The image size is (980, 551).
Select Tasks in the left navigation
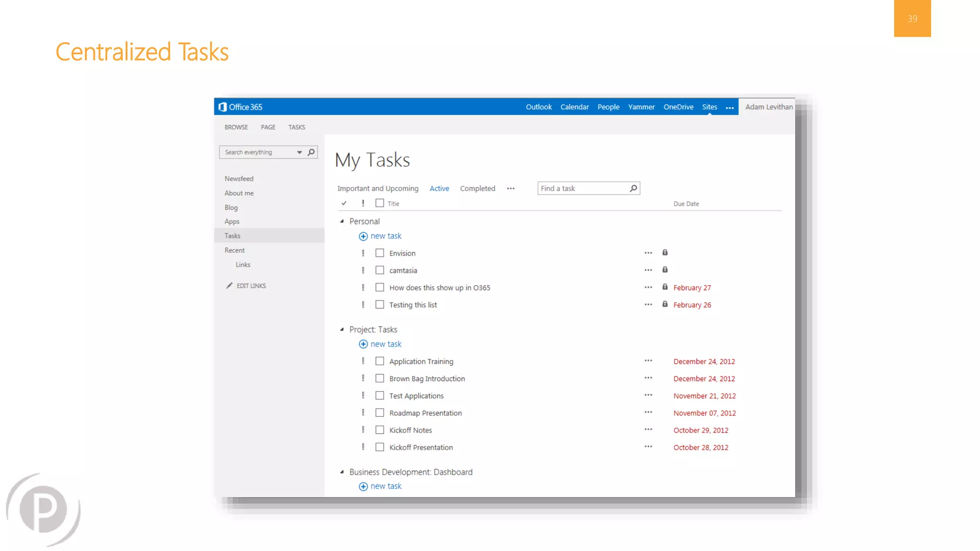(x=269, y=235)
